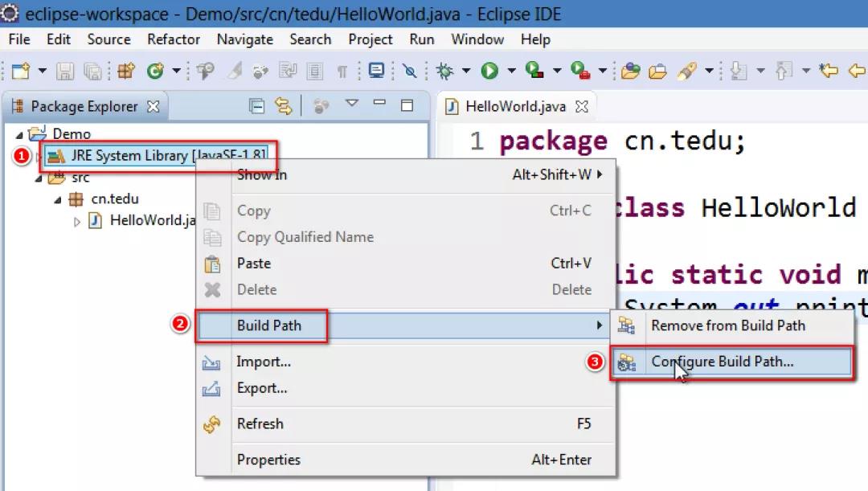Collapse the Demo project tree node
This screenshot has width=868, height=491.
tap(19, 134)
